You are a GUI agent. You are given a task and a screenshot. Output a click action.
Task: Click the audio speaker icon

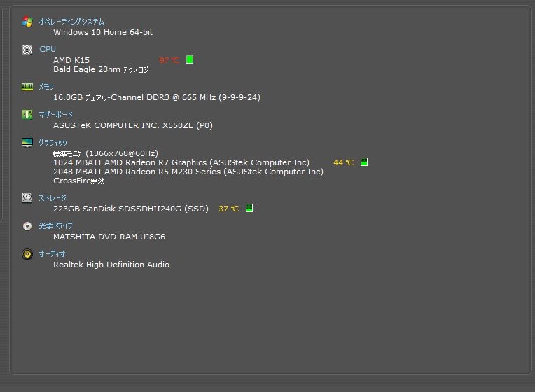click(x=27, y=254)
